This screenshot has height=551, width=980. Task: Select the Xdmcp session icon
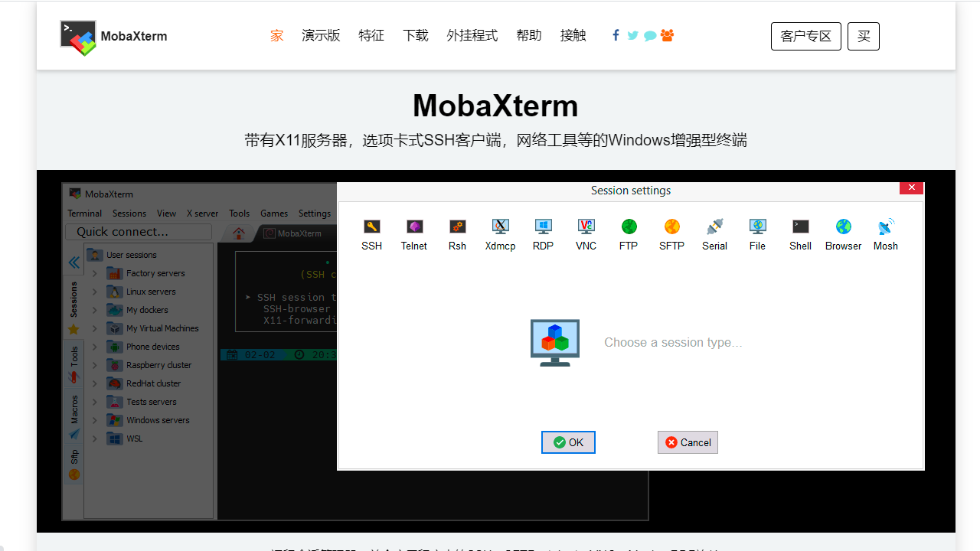point(500,233)
